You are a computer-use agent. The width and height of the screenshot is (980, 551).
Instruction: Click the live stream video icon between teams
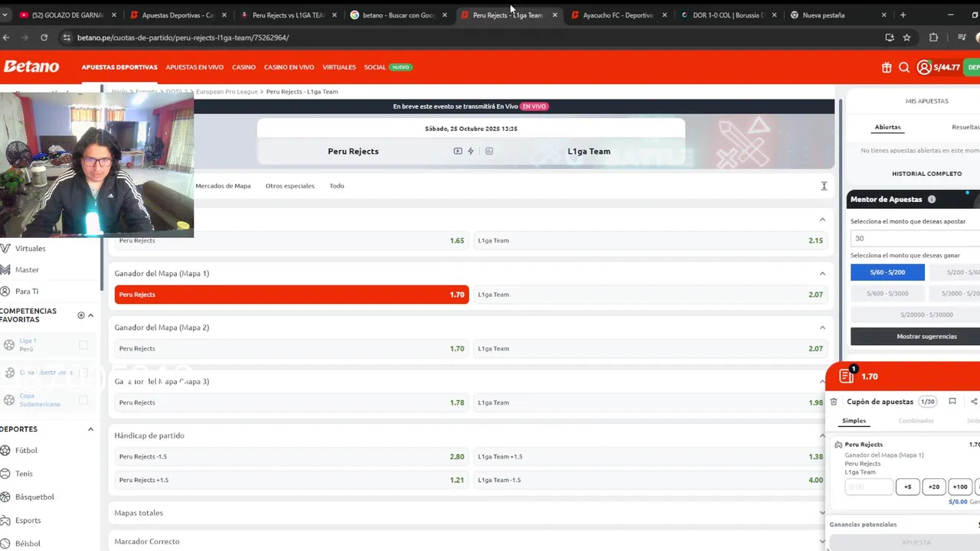(x=458, y=151)
